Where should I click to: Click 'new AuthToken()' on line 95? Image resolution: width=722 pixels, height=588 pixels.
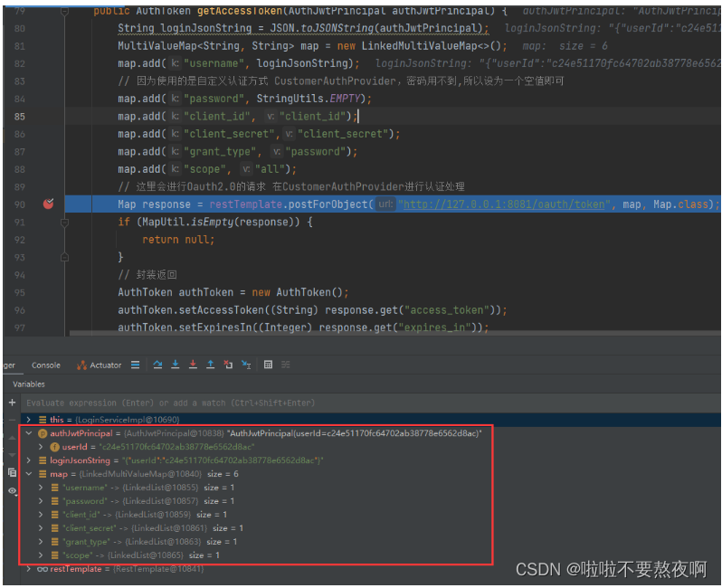[298, 292]
